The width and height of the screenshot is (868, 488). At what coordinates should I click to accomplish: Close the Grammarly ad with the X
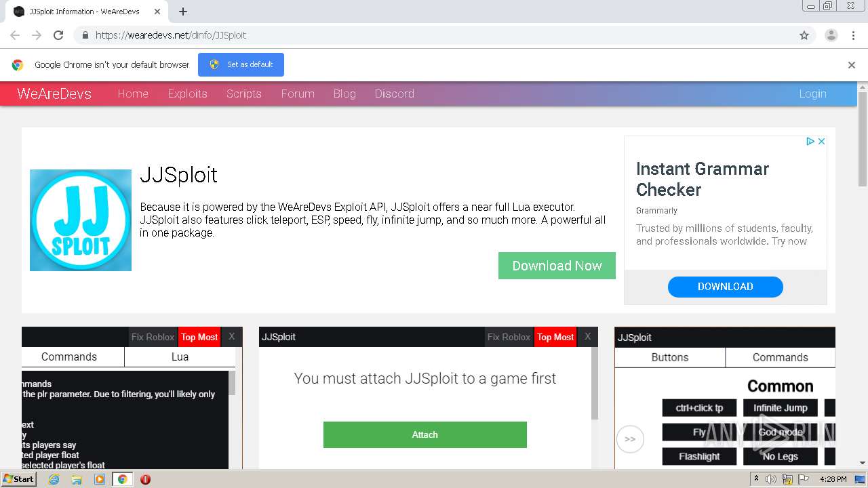(821, 141)
